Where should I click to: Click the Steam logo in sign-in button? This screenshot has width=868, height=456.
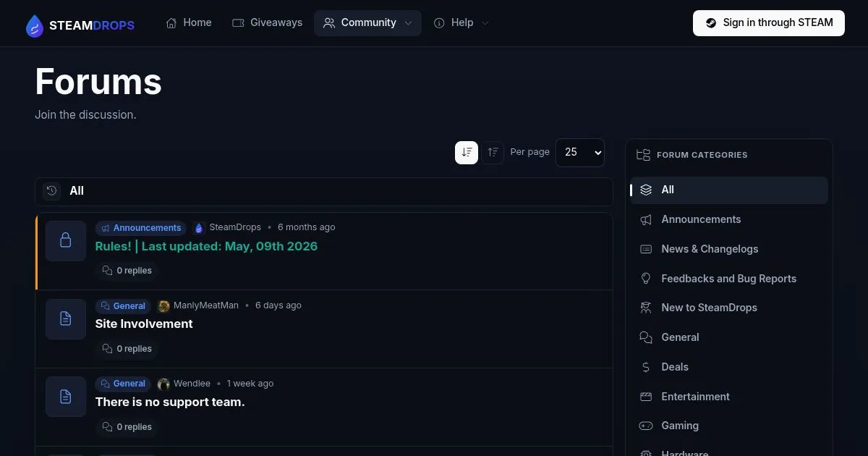(711, 23)
